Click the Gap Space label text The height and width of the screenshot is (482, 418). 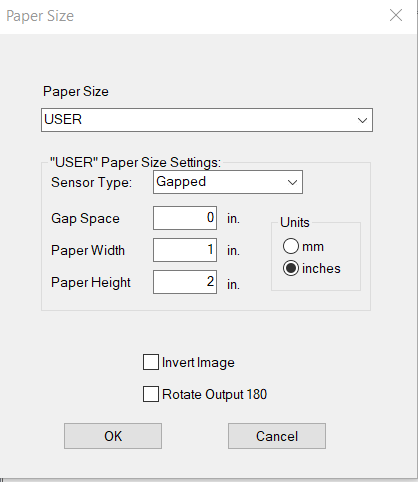pyautogui.click(x=85, y=219)
